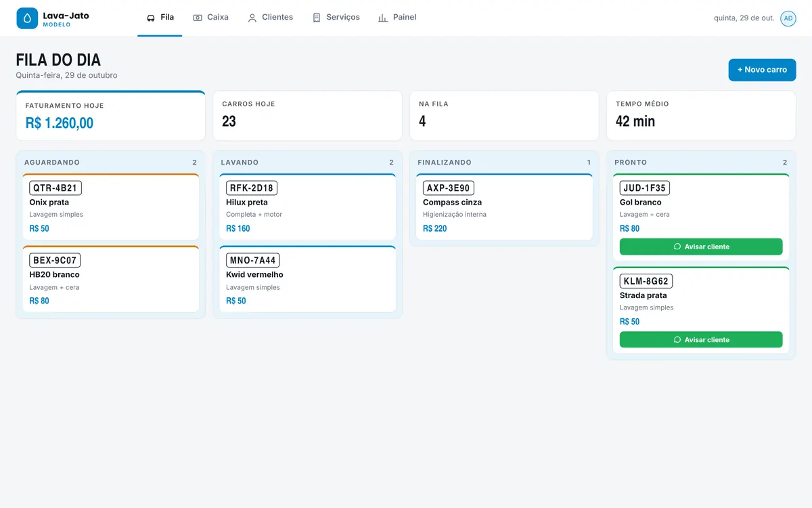Click the AXP-3E90 plate badge

coord(449,188)
